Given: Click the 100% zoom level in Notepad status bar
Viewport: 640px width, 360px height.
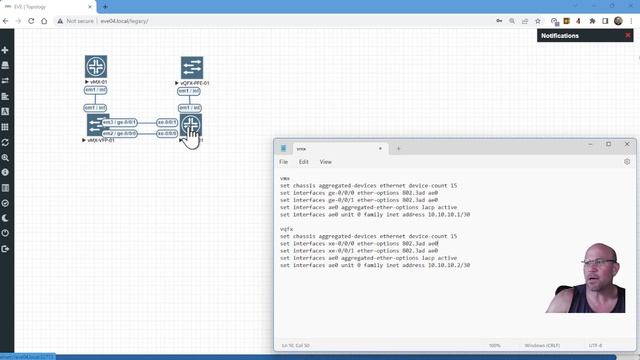Looking at the screenshot, I should (495, 346).
